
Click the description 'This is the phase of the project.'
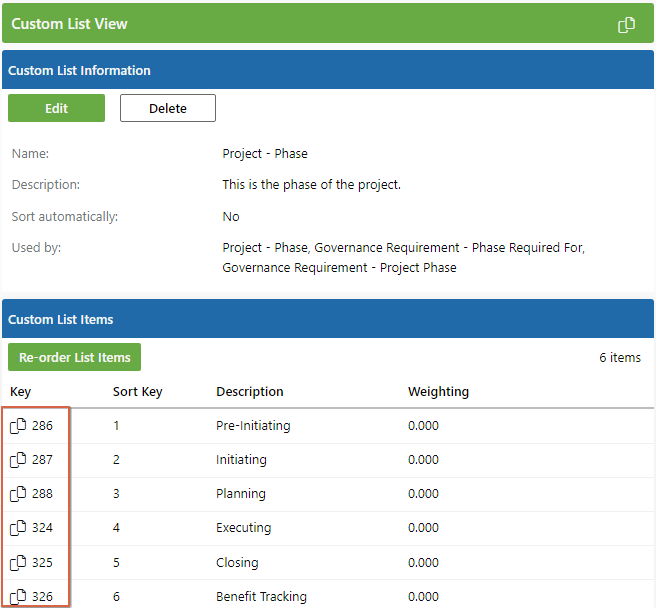[x=312, y=185]
